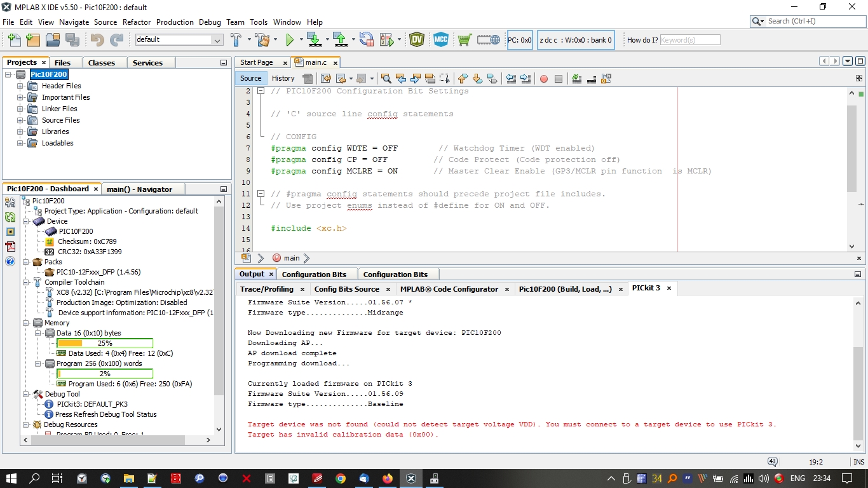Switch to the Files tab
Screen dimensions: 868x488
coord(62,63)
